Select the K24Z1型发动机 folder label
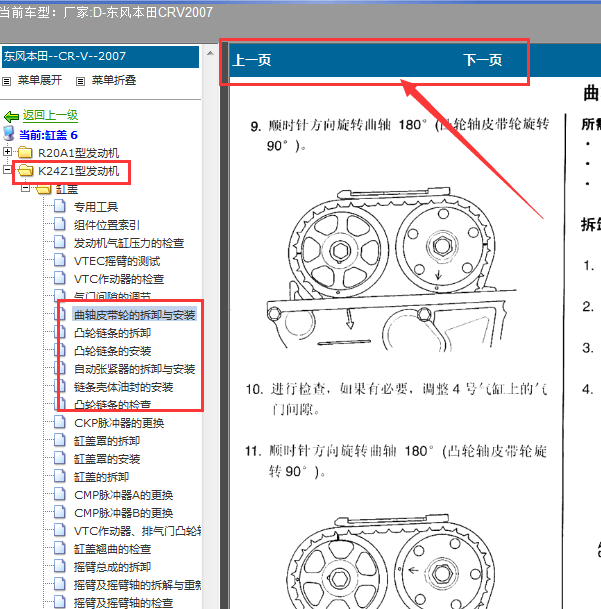Image resolution: width=601 pixels, height=609 pixels. [x=78, y=171]
